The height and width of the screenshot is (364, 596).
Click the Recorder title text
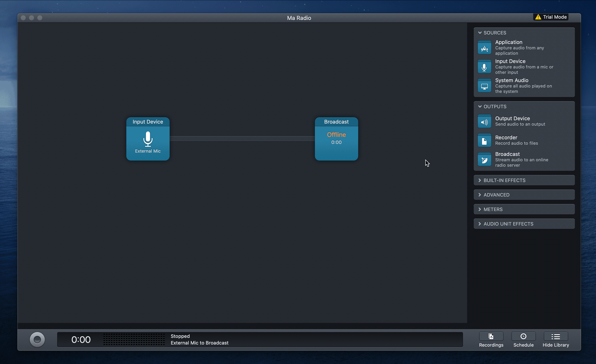(x=506, y=137)
